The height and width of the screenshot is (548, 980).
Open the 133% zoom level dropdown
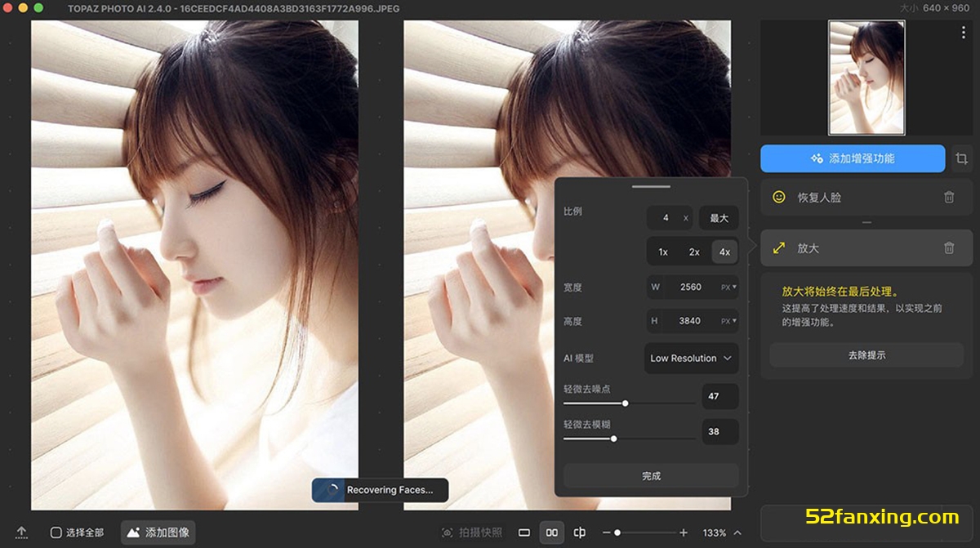coord(722,532)
